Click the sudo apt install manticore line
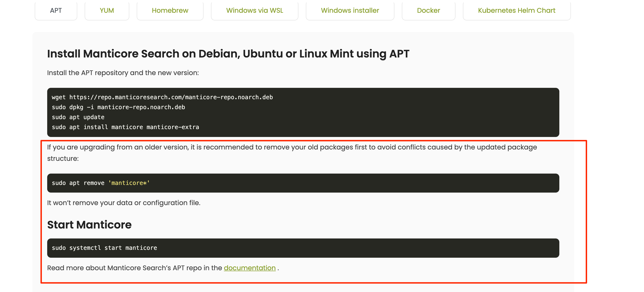 tap(125, 127)
